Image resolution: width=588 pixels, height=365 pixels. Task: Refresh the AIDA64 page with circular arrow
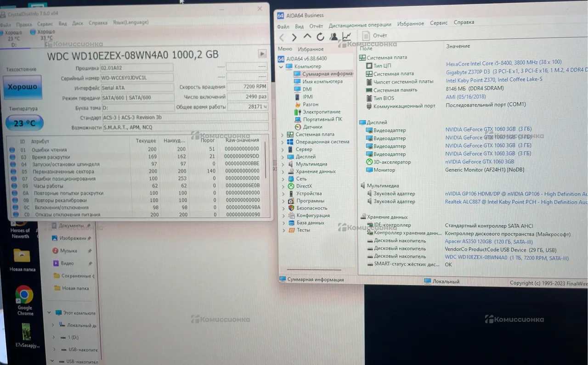point(320,37)
